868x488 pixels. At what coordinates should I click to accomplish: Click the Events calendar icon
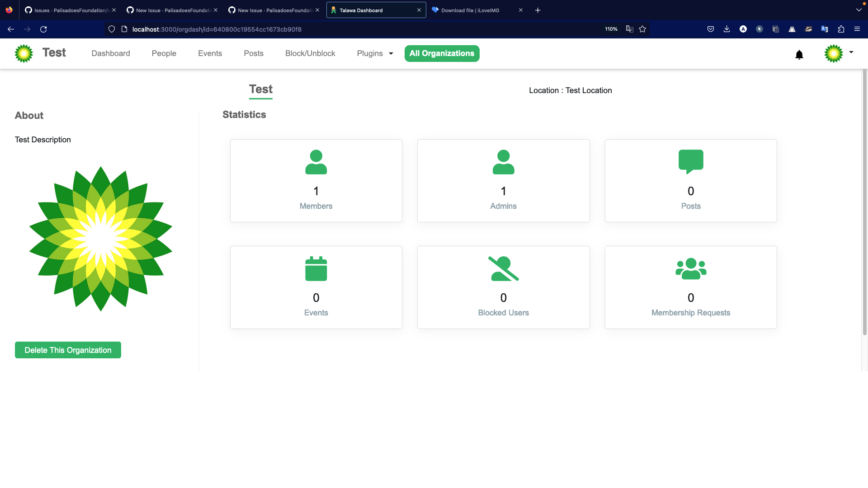(316, 268)
